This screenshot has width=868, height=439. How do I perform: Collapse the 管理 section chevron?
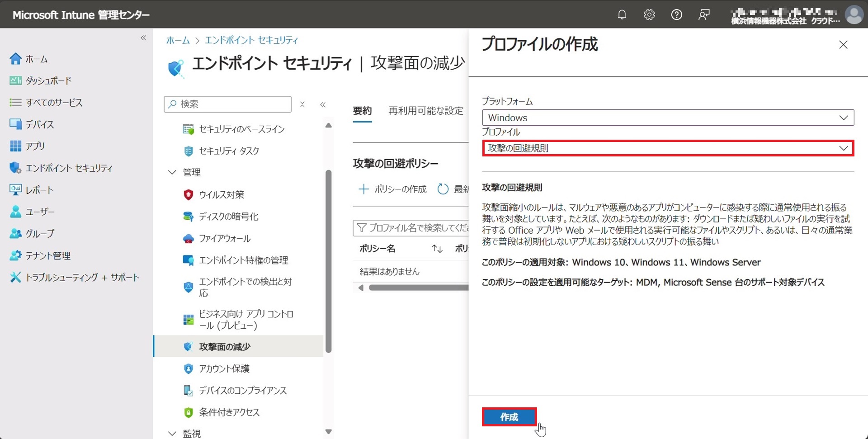pyautogui.click(x=172, y=172)
